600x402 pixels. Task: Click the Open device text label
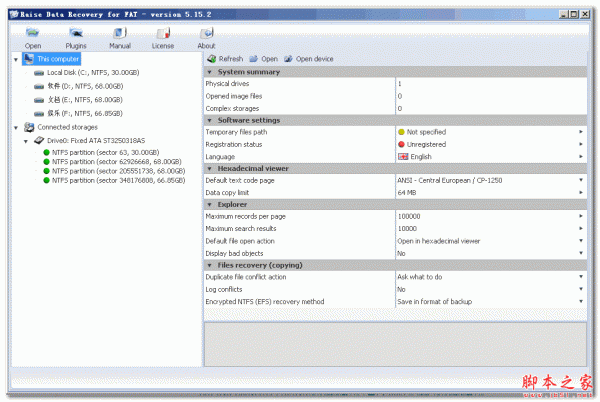[x=315, y=59]
